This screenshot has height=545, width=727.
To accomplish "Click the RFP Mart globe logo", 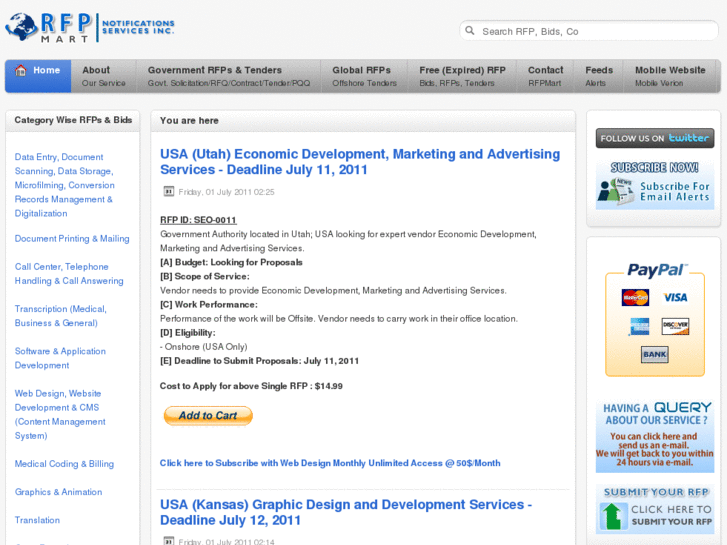I will 22,26.
